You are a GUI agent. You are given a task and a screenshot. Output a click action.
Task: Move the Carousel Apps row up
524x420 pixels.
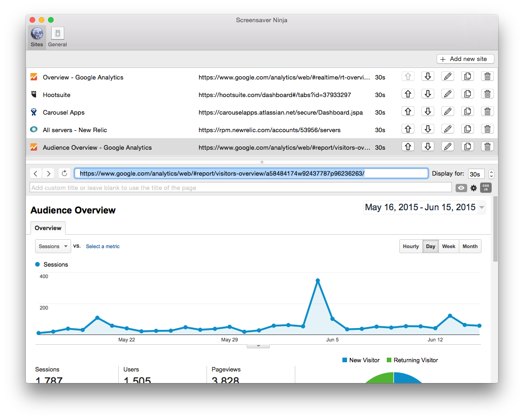408,112
